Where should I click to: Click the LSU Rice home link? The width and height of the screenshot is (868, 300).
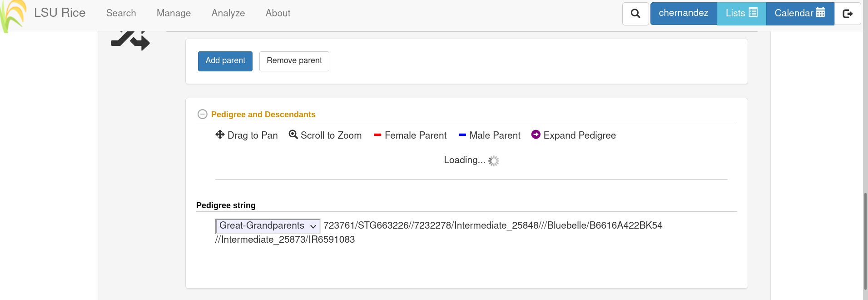[x=60, y=13]
